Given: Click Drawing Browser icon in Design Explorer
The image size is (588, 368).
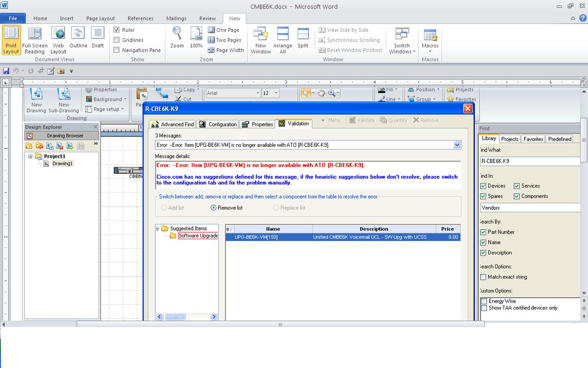Looking at the screenshot, I should (30, 136).
